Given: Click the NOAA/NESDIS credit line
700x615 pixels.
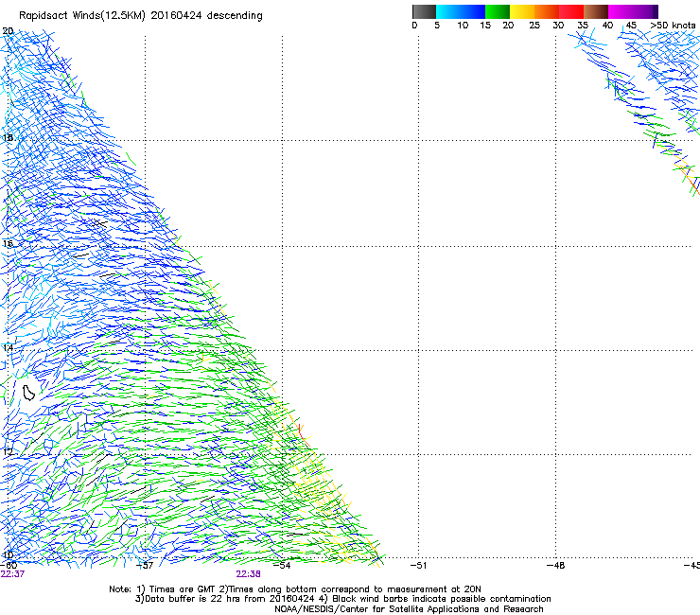Looking at the screenshot, I should point(409,609).
